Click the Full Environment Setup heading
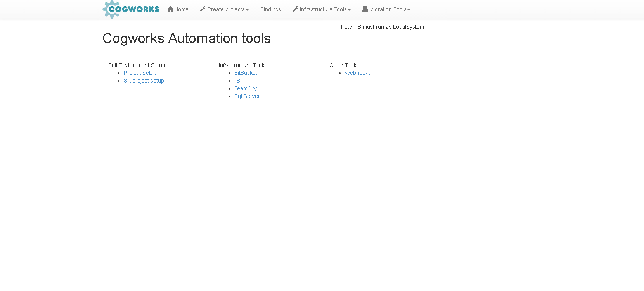 137,65
